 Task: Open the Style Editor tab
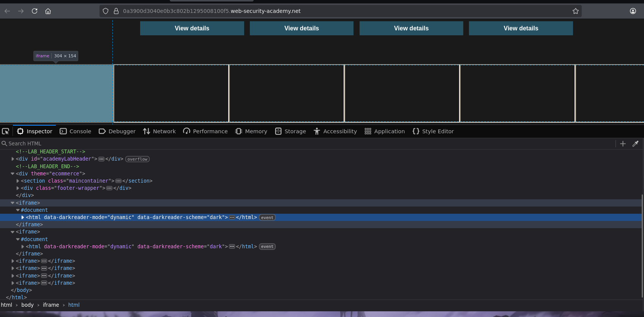[433, 131]
